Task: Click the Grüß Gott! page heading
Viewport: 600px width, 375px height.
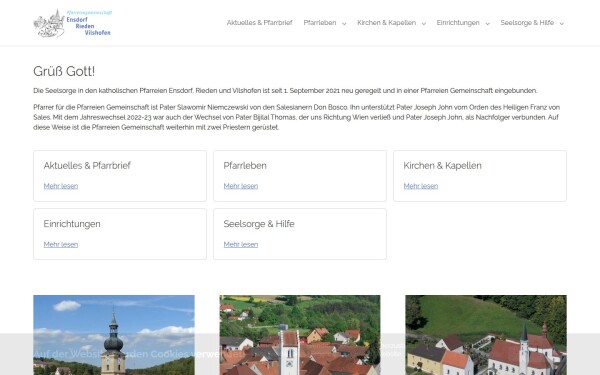Action: click(64, 72)
